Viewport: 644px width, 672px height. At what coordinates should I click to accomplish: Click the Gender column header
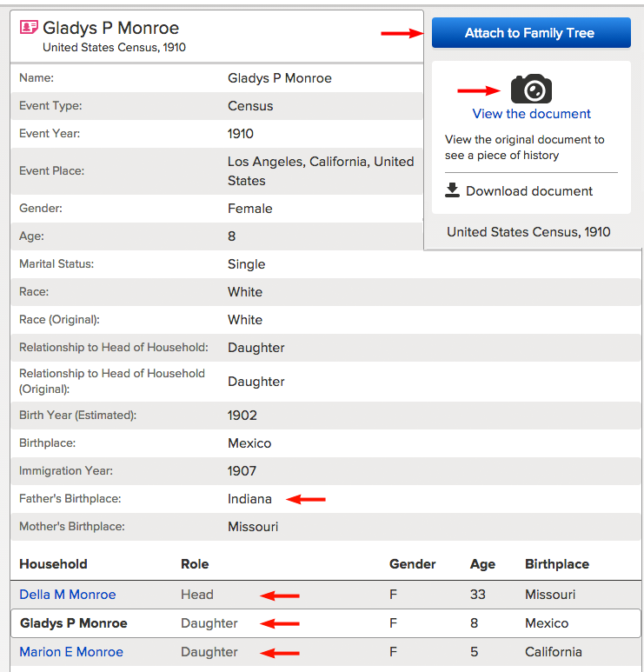pyautogui.click(x=412, y=564)
